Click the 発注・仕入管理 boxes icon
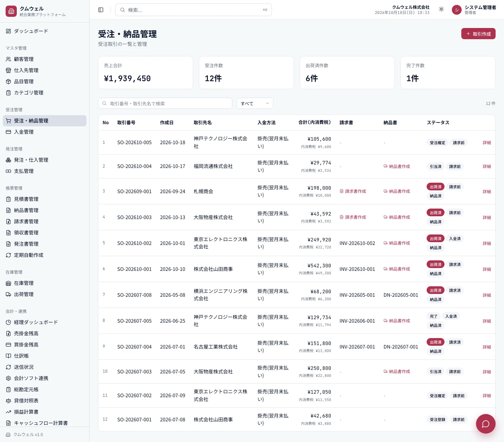 8,160
